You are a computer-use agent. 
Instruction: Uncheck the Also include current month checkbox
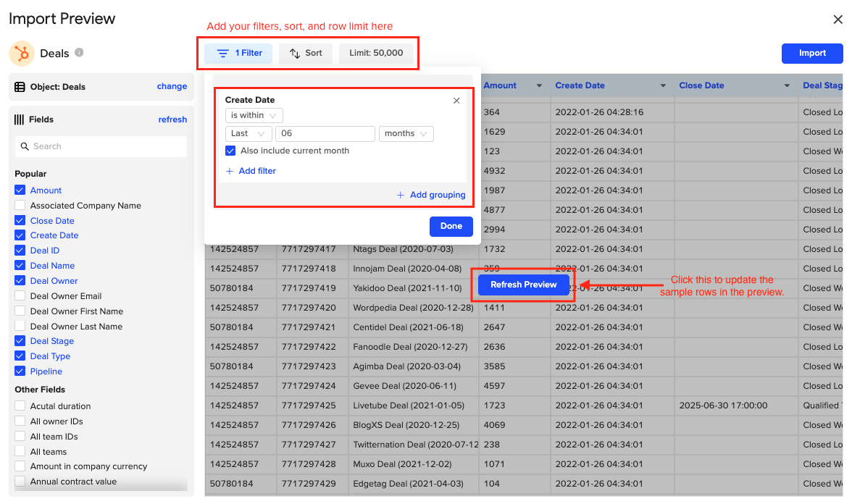point(231,151)
